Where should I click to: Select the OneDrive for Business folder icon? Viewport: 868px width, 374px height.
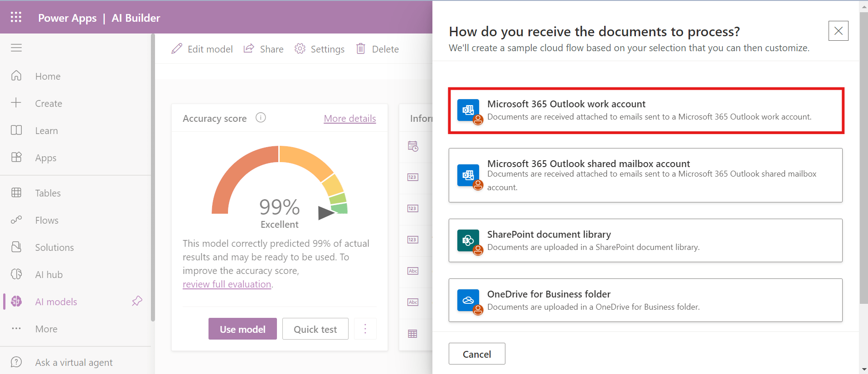pyautogui.click(x=468, y=300)
